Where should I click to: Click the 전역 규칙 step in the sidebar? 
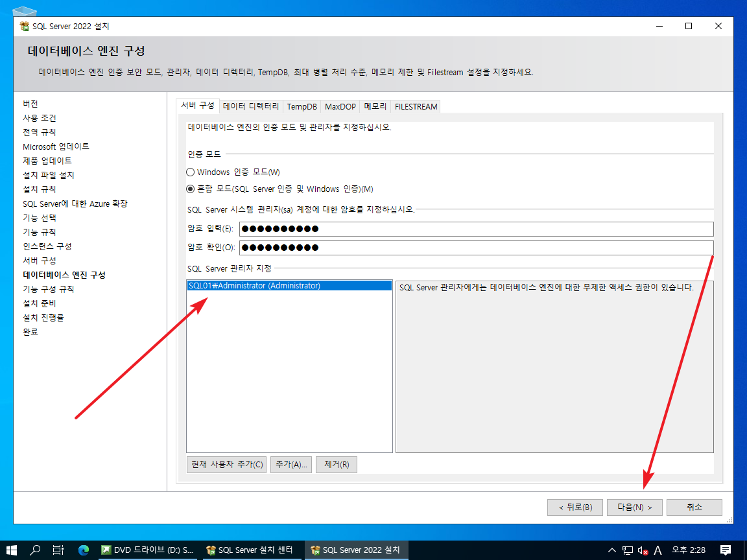click(x=40, y=132)
